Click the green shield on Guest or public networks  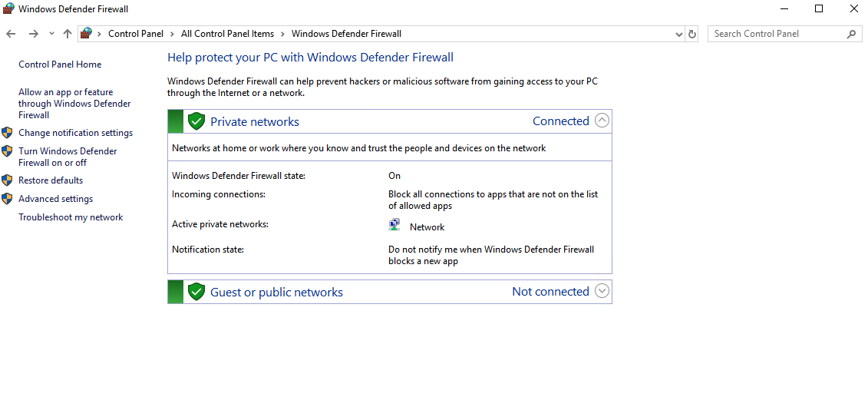(x=196, y=292)
